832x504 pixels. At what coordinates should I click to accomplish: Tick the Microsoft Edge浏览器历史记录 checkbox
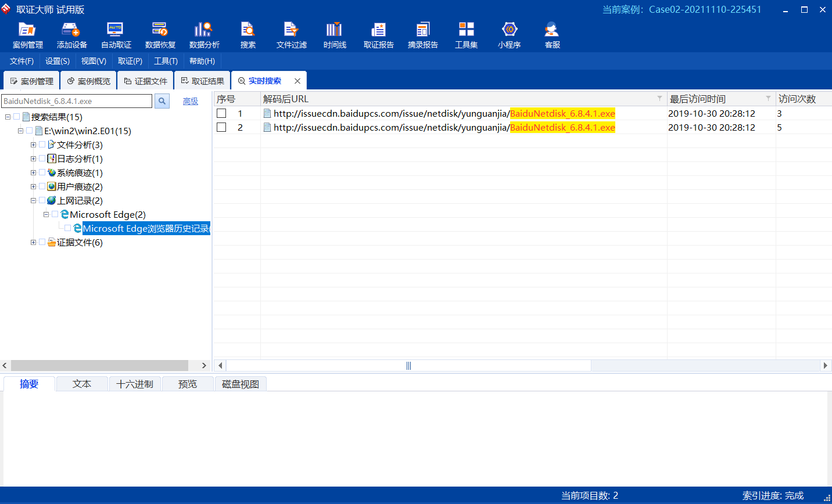[67, 228]
